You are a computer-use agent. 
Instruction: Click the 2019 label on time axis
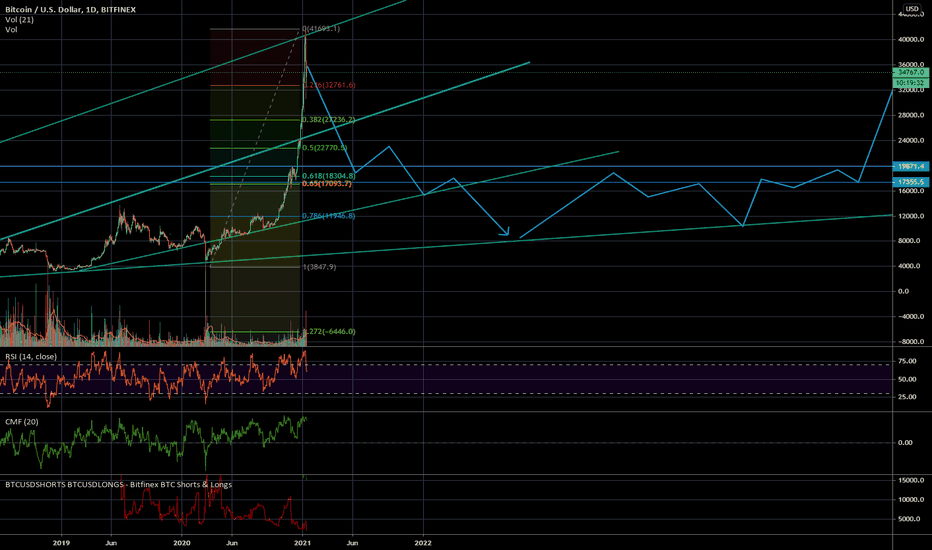(61, 543)
